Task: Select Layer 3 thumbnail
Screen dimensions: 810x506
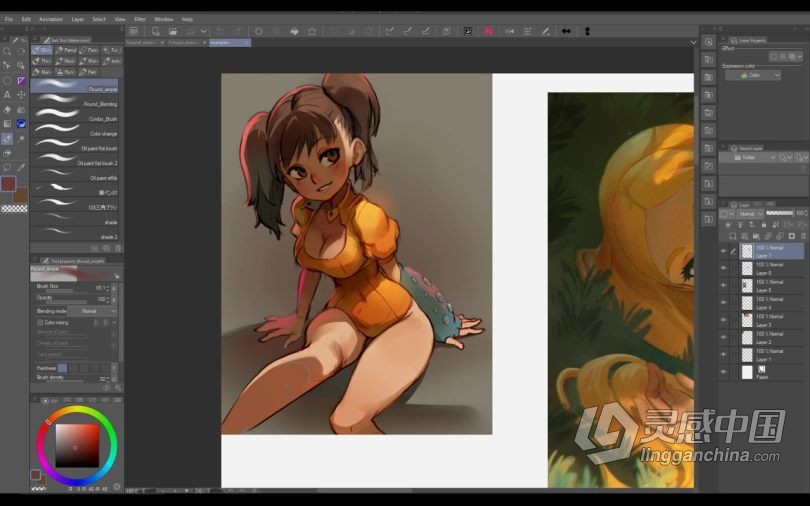Action: point(747,320)
